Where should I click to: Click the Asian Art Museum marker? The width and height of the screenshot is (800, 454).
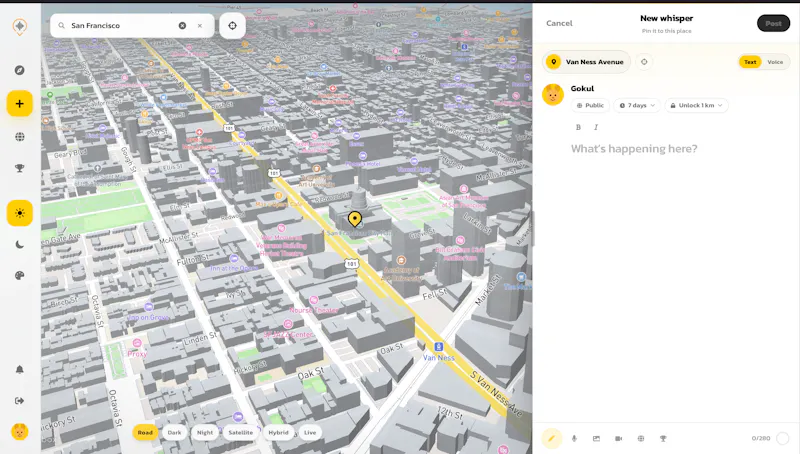(463, 189)
